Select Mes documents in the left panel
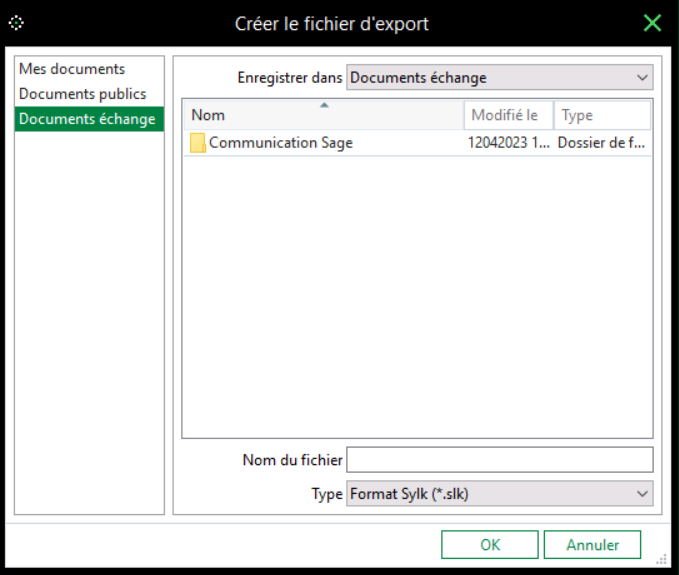 point(72,69)
